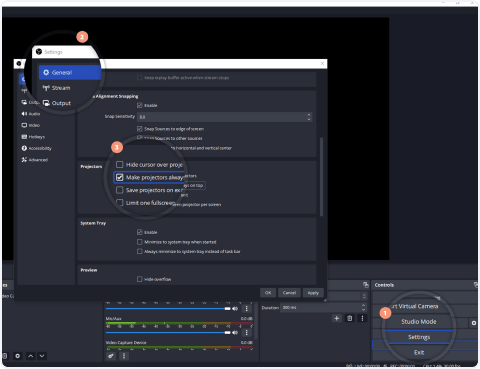Image resolution: width=480 pixels, height=369 pixels.
Task: Select the General settings tab
Action: (70, 72)
